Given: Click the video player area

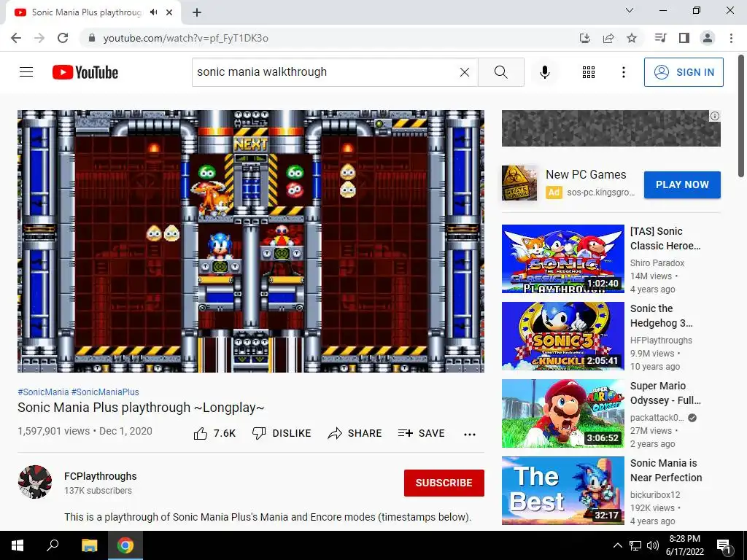Looking at the screenshot, I should click(251, 241).
